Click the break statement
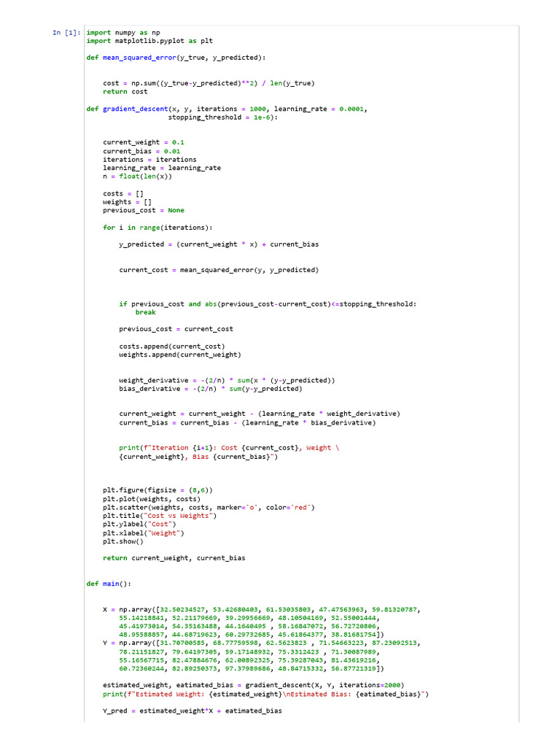This screenshot has height=747, width=560. [x=145, y=312]
